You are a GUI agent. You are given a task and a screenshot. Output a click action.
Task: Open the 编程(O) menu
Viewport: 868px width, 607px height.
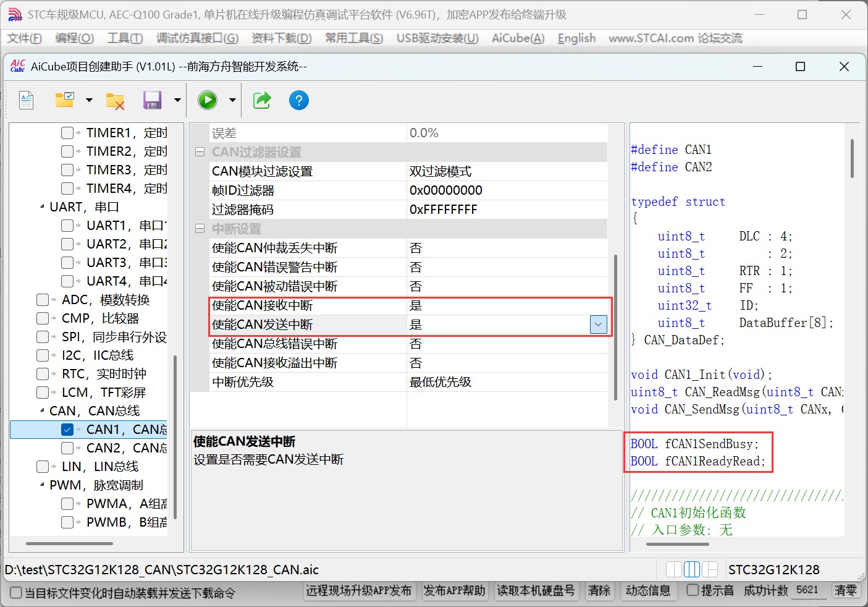[75, 38]
